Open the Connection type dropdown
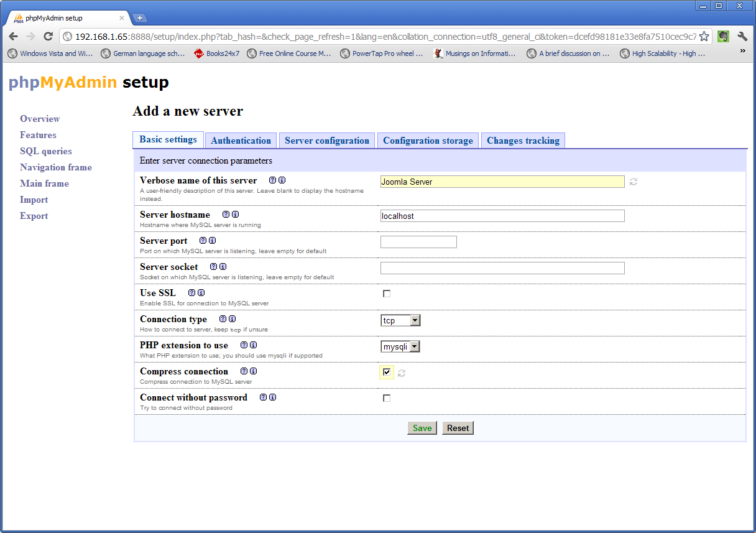The width and height of the screenshot is (756, 533). [400, 320]
